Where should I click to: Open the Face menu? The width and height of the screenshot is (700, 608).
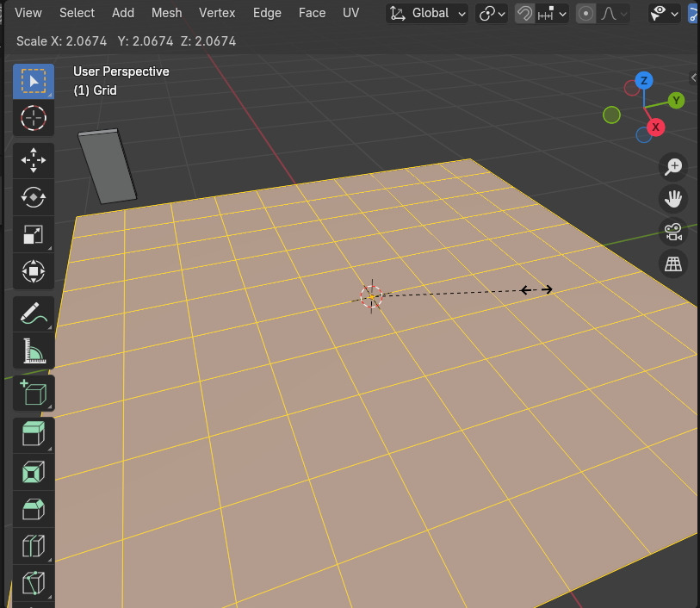312,13
